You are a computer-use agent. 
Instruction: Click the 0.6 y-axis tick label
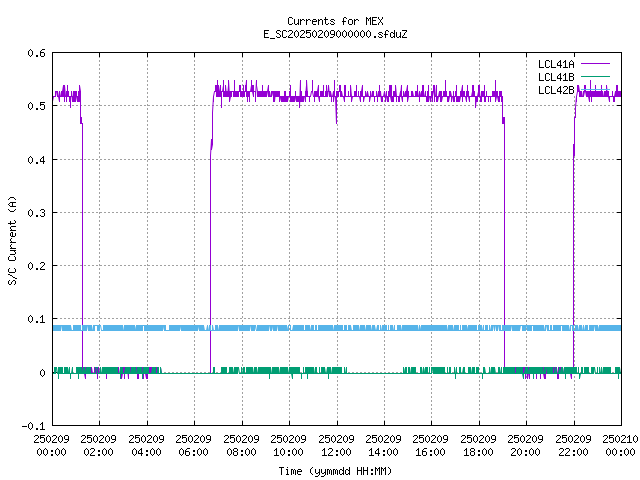coord(36,53)
